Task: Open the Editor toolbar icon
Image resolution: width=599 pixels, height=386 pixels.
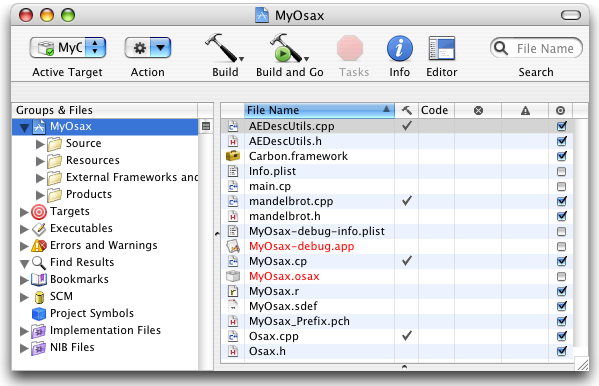Action: 442,48
